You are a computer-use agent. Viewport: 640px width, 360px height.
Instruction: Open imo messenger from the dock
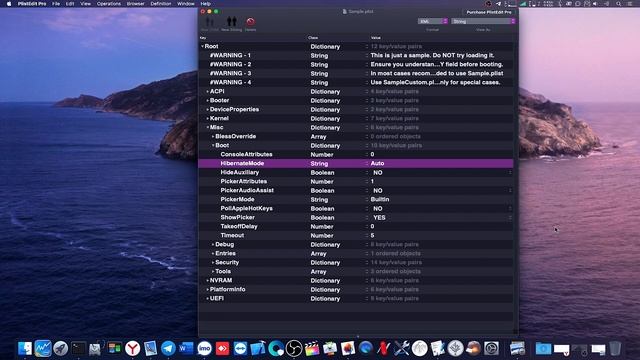(204, 349)
